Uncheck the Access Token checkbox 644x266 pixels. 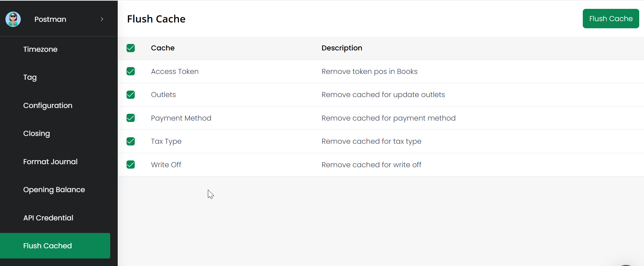point(131,71)
